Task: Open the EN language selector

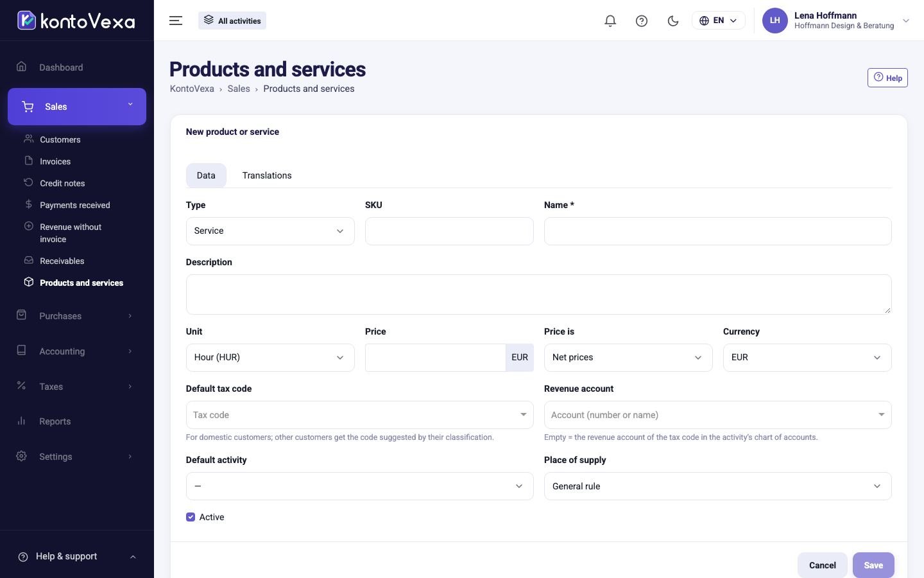Action: pos(718,21)
